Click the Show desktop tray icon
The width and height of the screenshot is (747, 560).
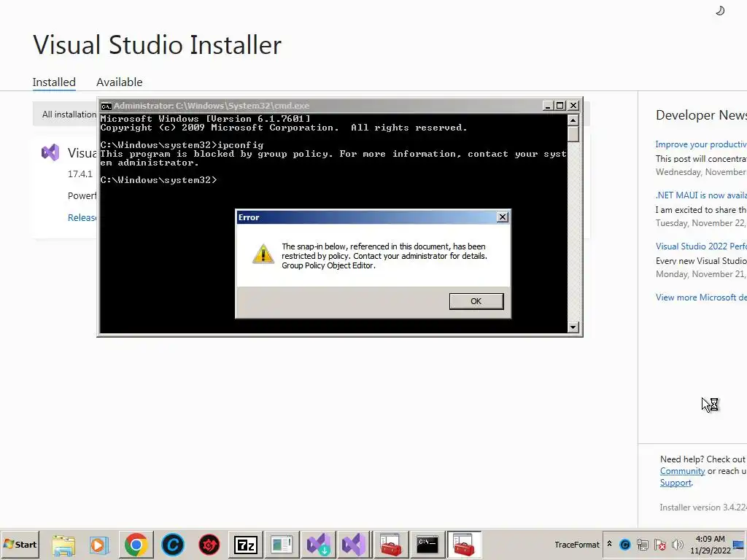click(x=740, y=544)
